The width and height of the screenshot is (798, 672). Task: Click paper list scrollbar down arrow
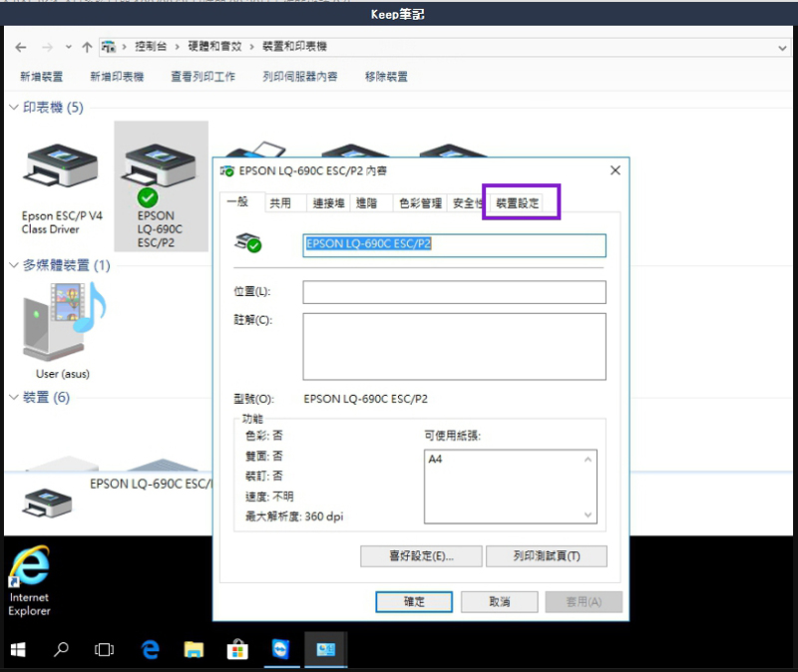tap(588, 514)
